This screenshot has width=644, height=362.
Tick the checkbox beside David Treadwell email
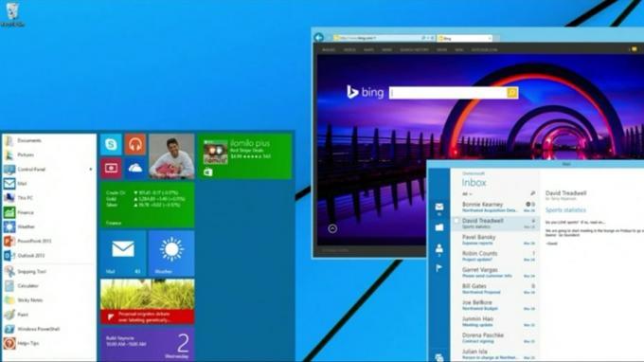[x=456, y=221]
